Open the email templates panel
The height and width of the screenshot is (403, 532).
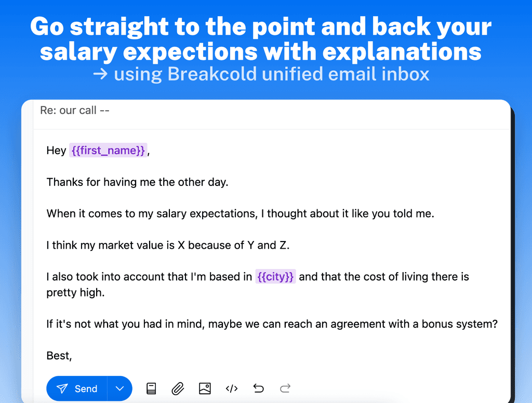tap(151, 388)
